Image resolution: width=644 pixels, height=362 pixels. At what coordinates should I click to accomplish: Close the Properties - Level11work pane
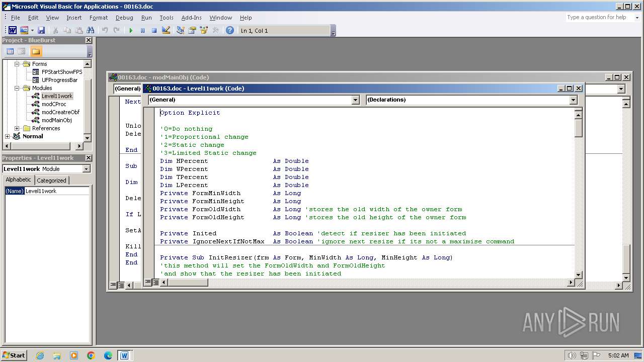coord(89,158)
